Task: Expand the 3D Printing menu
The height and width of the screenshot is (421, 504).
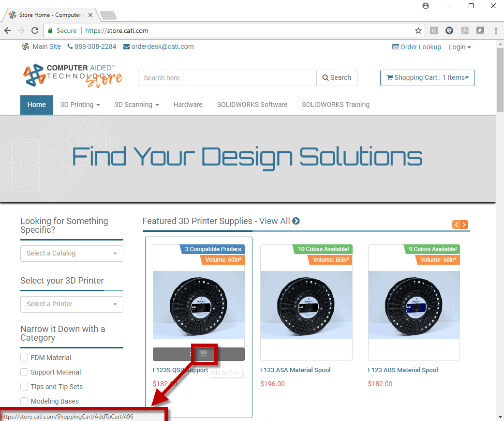Action: pos(80,105)
